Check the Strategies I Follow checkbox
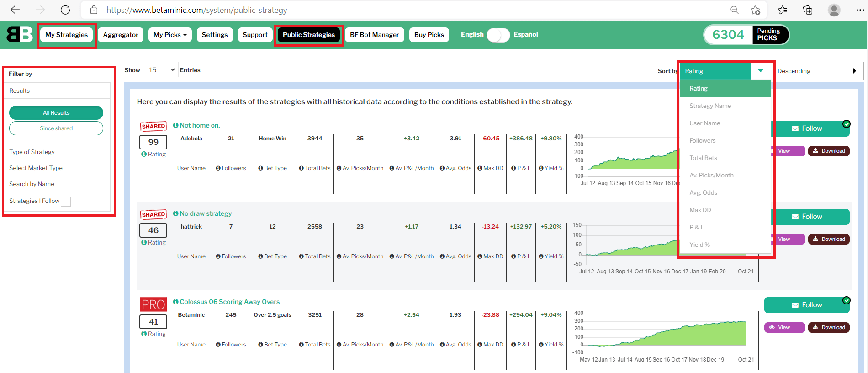 66,201
